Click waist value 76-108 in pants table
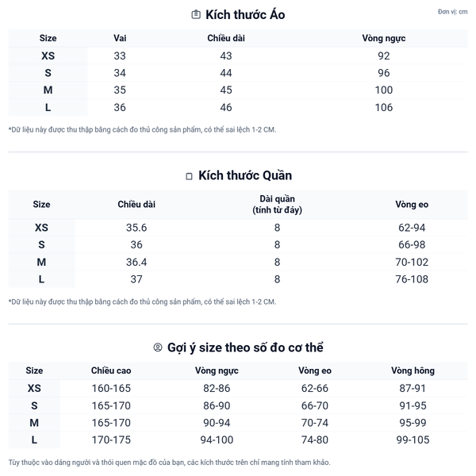476x476 pixels. click(x=412, y=279)
